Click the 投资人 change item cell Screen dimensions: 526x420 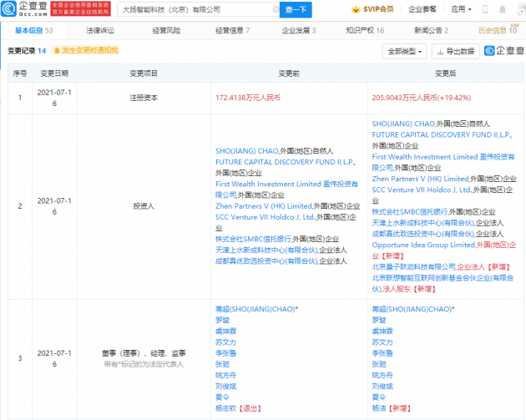(144, 206)
